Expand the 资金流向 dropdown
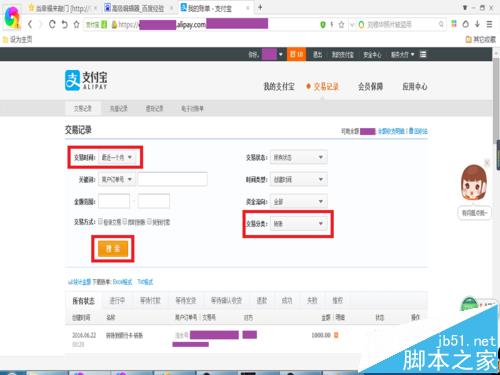Image resolution: width=500 pixels, height=375 pixels. click(299, 201)
